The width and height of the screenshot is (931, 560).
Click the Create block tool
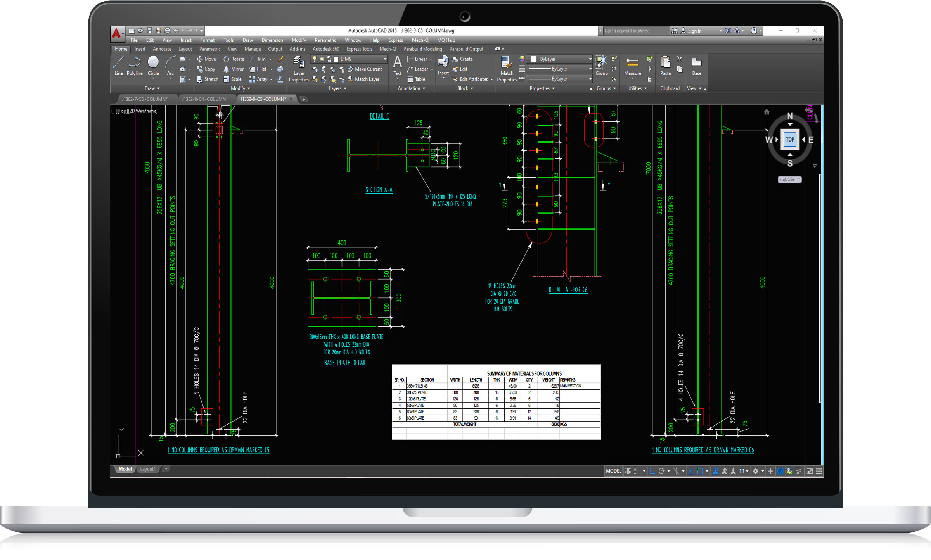pos(462,59)
